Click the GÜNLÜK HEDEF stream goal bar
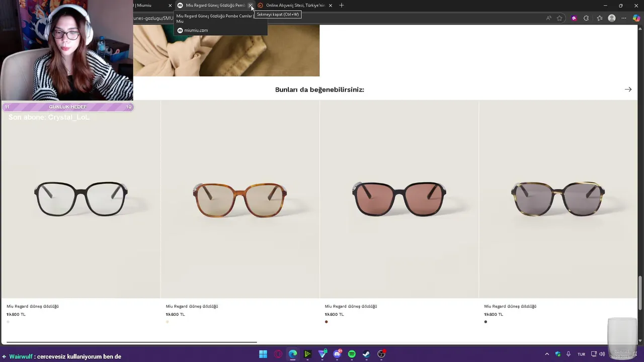This screenshot has height=362, width=644. tap(67, 107)
